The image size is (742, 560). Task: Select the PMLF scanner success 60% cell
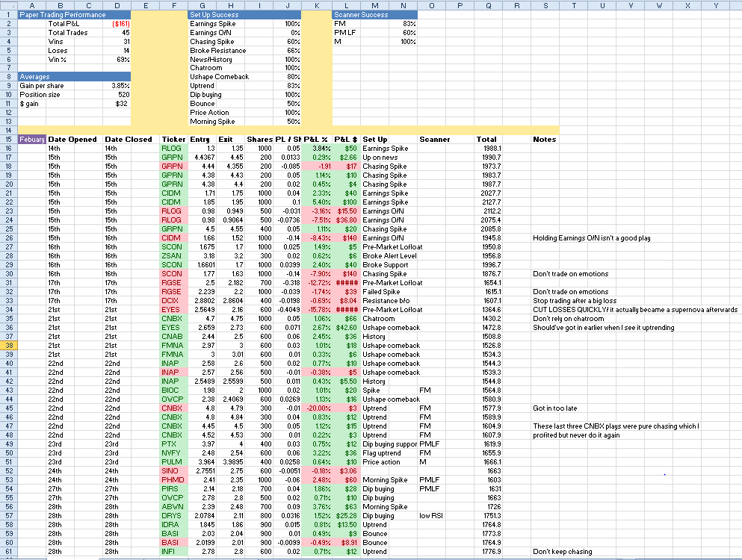click(x=408, y=32)
